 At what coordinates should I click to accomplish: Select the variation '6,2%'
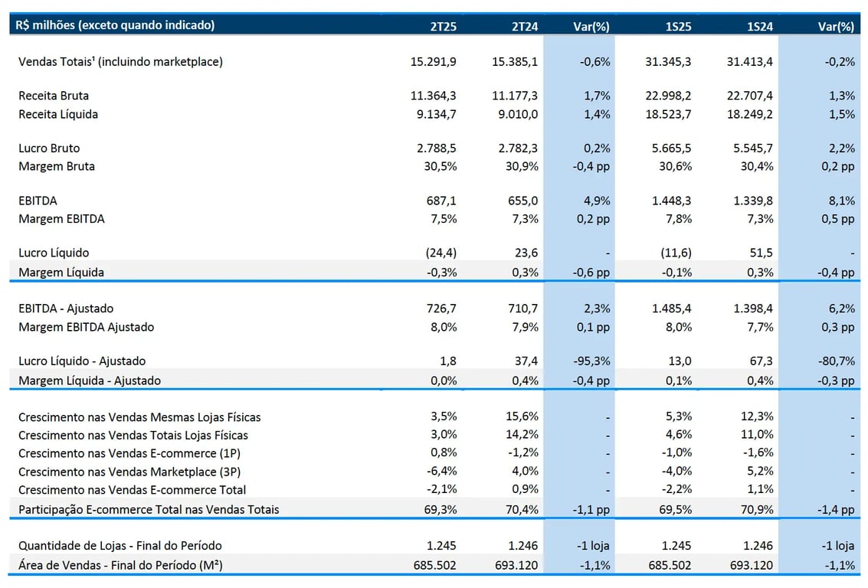[x=841, y=309]
